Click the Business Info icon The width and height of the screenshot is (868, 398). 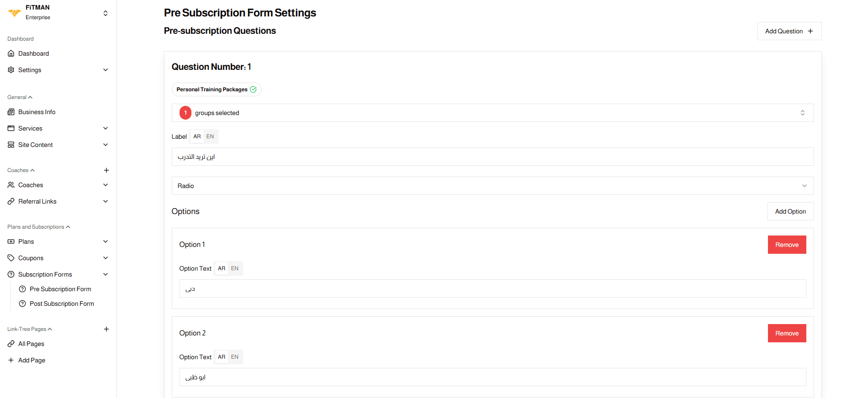pyautogui.click(x=11, y=112)
